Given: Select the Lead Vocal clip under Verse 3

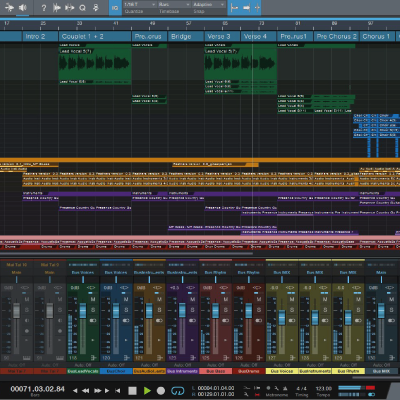Looking at the screenshot, I should (x=240, y=63).
